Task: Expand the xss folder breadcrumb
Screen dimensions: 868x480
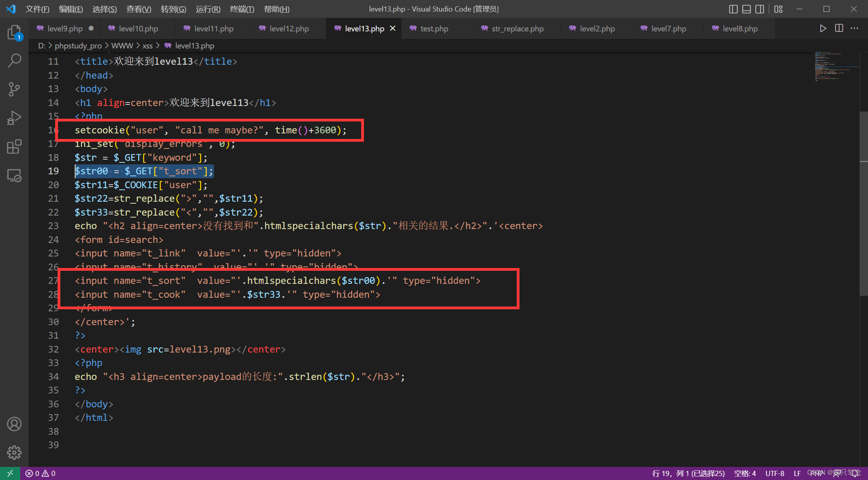Action: (147, 46)
